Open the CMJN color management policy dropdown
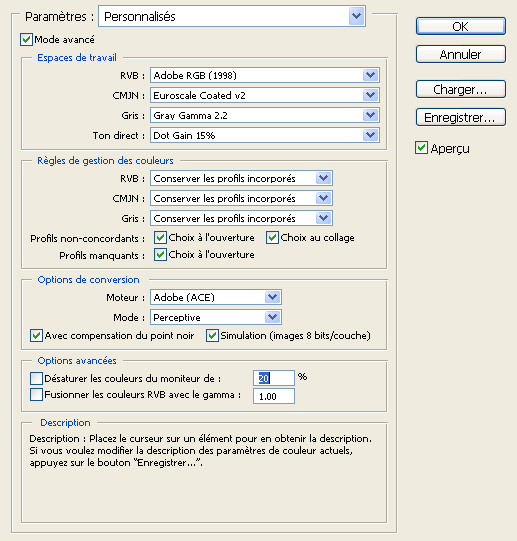517x541 pixels. (x=241, y=198)
